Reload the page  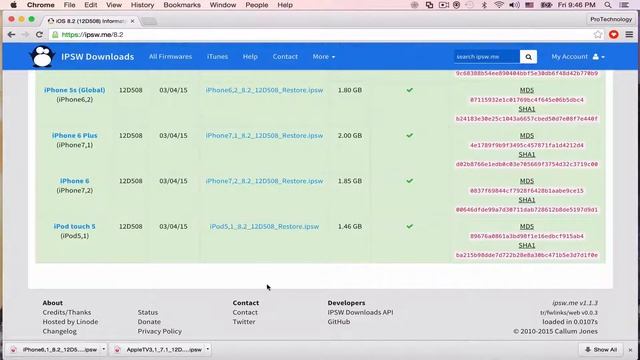pyautogui.click(x=39, y=35)
